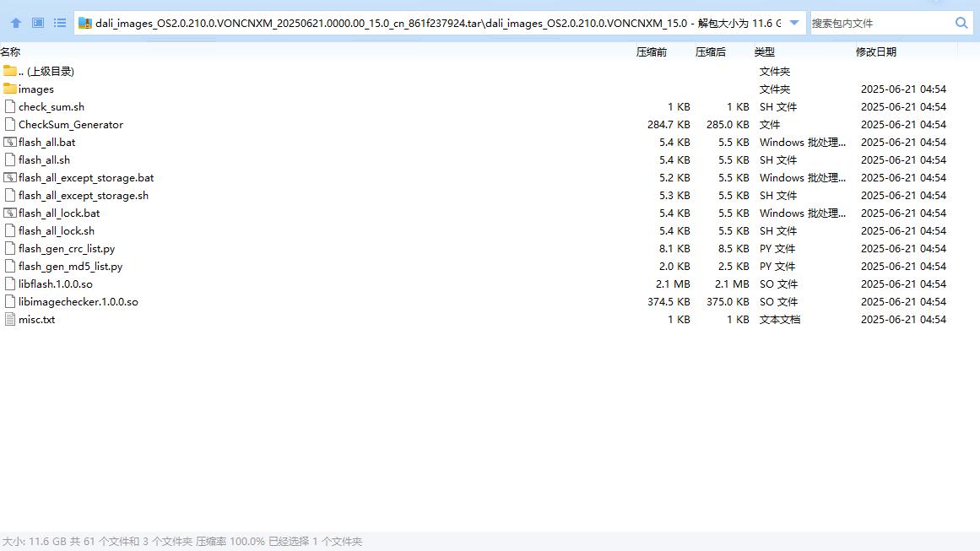This screenshot has height=551, width=980.
Task: Select the '.. (上级目录)' row name
Action: (x=46, y=71)
